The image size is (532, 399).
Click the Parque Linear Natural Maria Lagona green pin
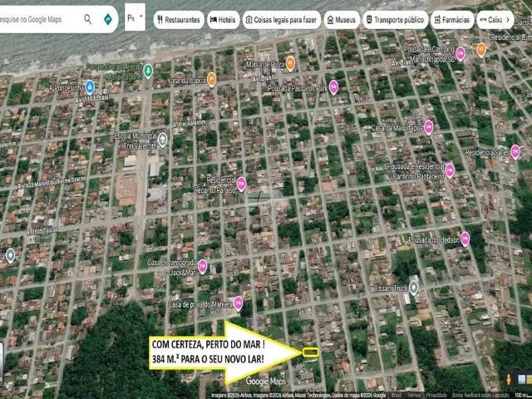pos(148,71)
